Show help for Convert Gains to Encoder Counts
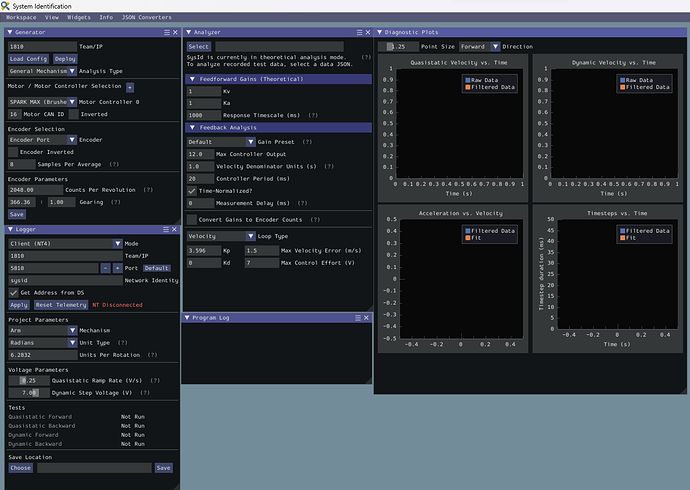This screenshot has height=490, width=690. (315, 219)
